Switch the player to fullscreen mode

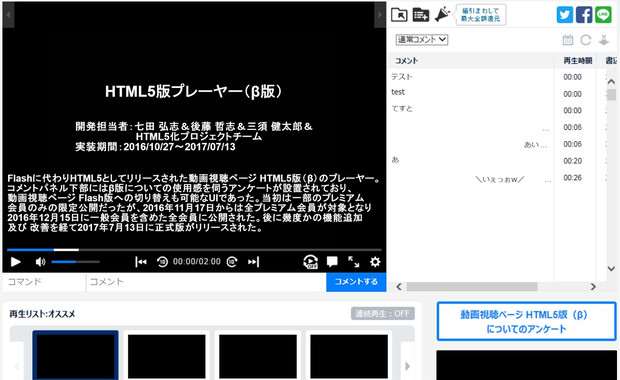tap(353, 262)
